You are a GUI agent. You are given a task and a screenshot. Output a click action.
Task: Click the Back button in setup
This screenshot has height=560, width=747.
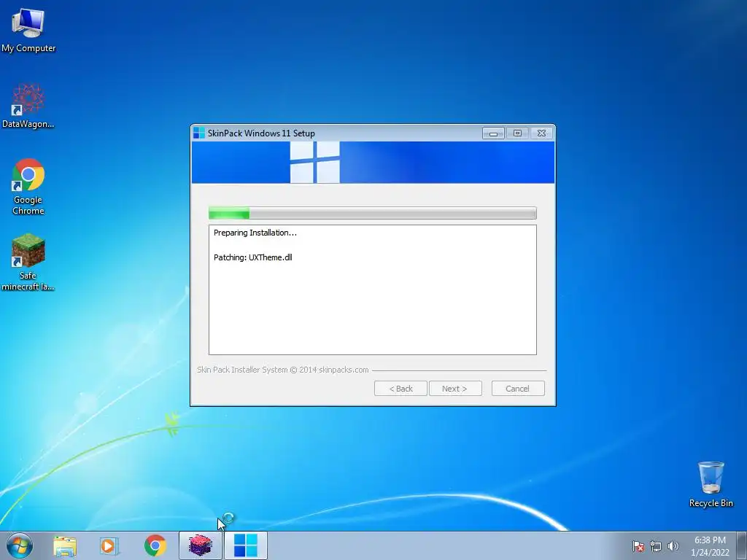(x=400, y=389)
